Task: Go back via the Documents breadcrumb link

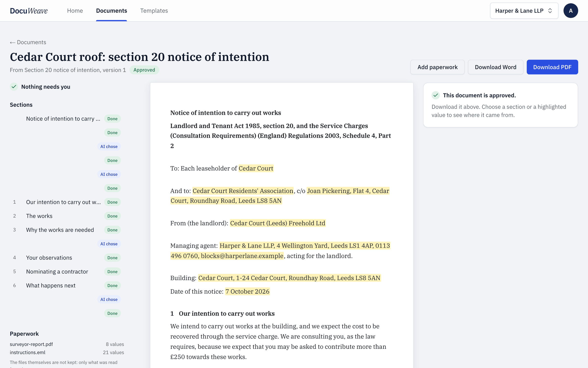Action: 28,42
